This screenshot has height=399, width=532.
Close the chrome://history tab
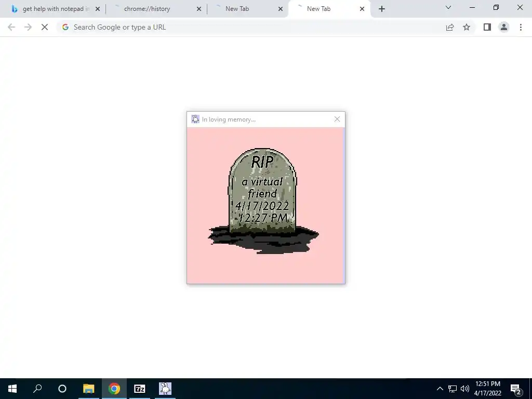click(x=199, y=9)
